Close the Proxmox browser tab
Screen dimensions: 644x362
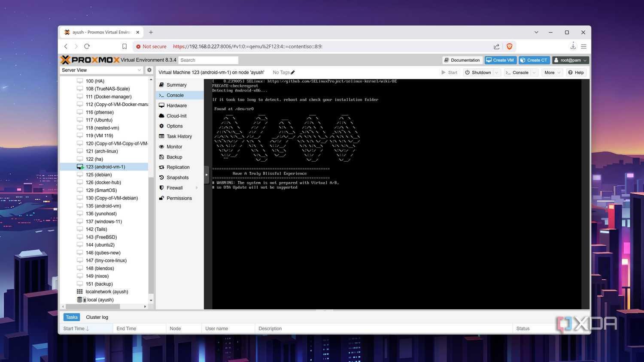tap(138, 32)
